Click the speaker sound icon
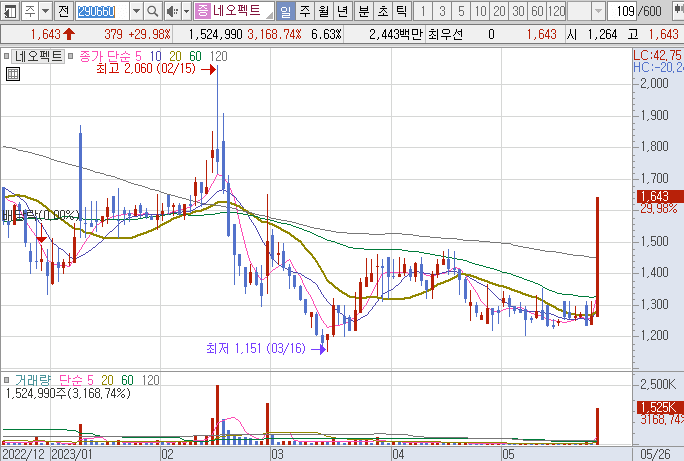The height and width of the screenshot is (461, 684). pyautogui.click(x=172, y=11)
